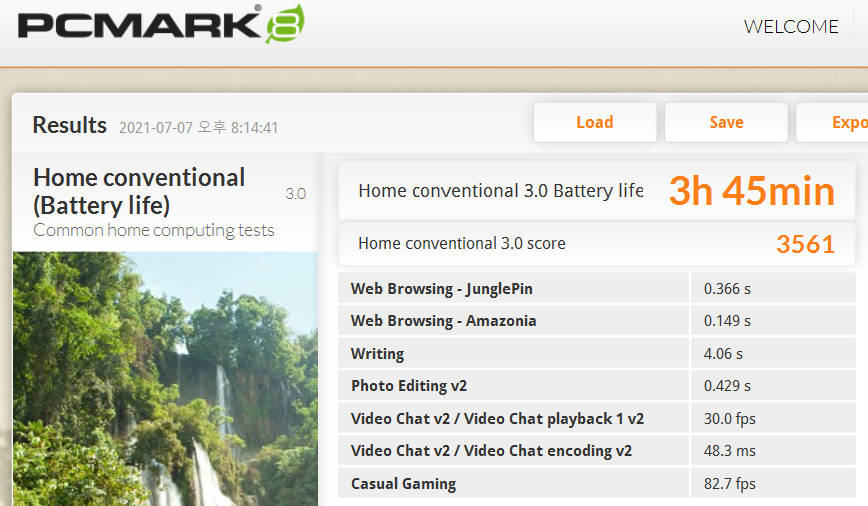Viewport: 868px width, 506px height.
Task: Click the 0.366 s JunglePin value
Action: point(727,289)
